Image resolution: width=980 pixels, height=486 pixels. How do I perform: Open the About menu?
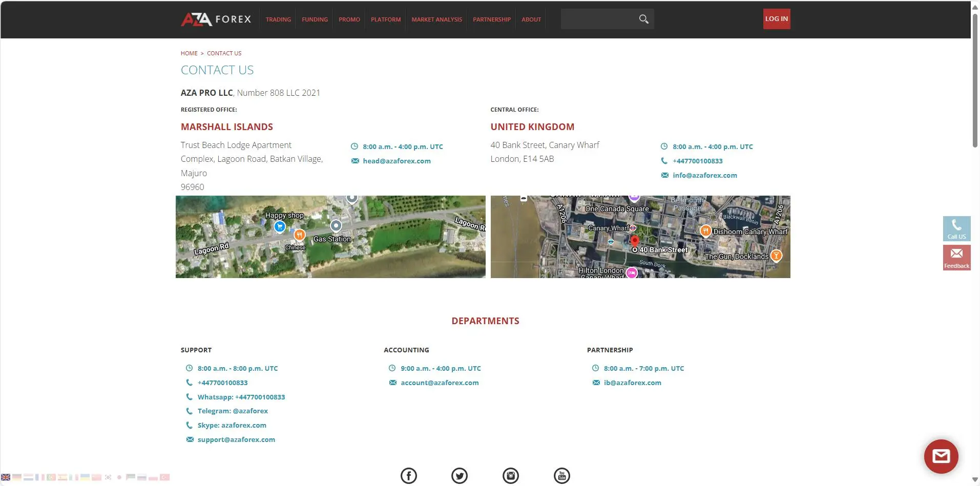[x=531, y=19]
